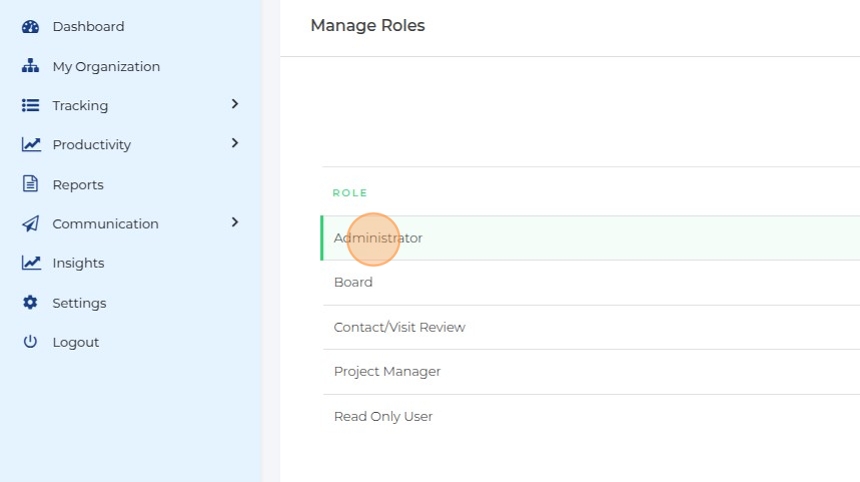Viewport: 860px width, 482px height.
Task: Click the Productivity chart icon
Action: tap(31, 145)
